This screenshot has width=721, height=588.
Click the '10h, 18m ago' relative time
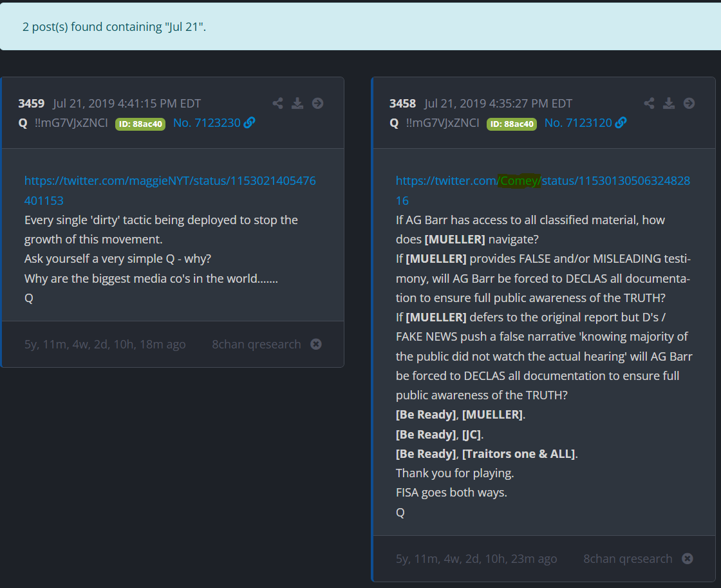[x=150, y=344]
